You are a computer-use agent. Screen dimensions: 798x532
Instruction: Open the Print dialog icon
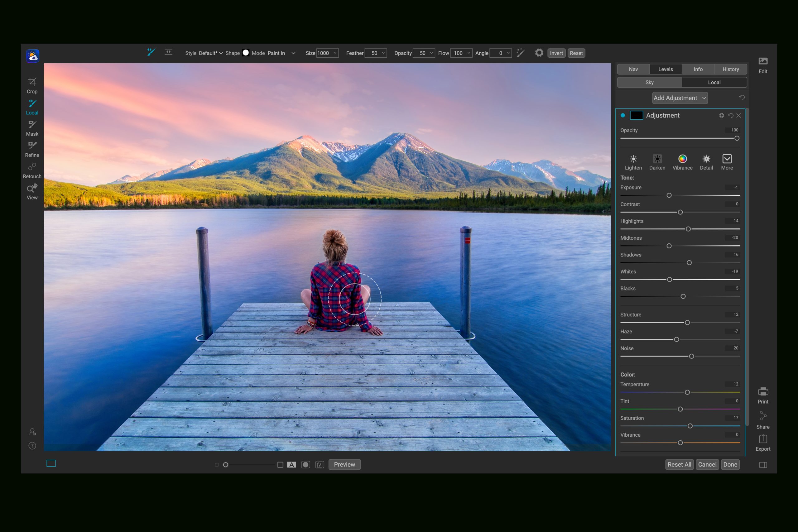(x=763, y=392)
